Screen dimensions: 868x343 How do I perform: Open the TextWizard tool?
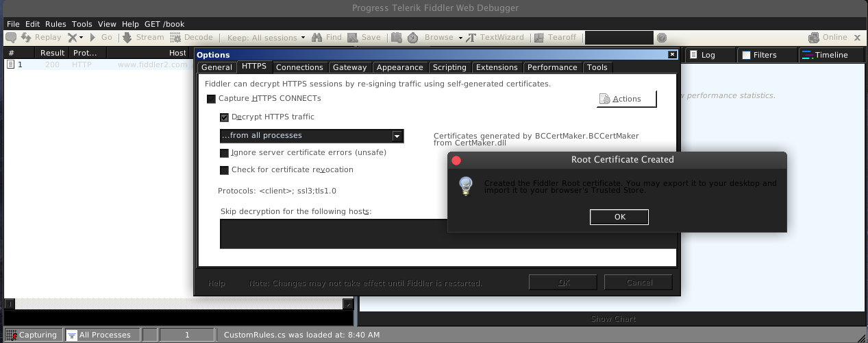point(496,38)
